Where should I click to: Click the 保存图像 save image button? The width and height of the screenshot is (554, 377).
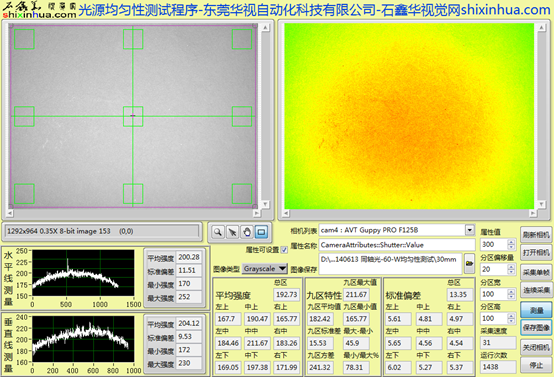[536, 328]
